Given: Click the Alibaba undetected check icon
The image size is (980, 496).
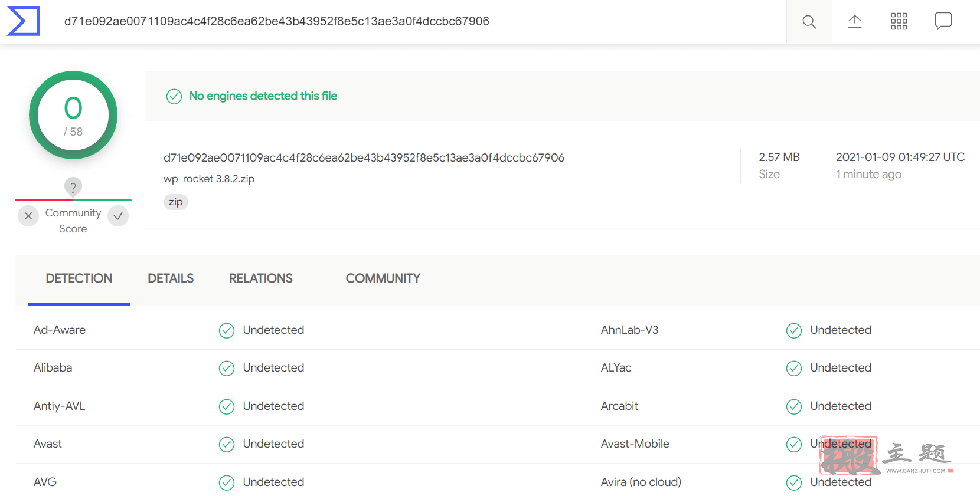Looking at the screenshot, I should point(227,368).
